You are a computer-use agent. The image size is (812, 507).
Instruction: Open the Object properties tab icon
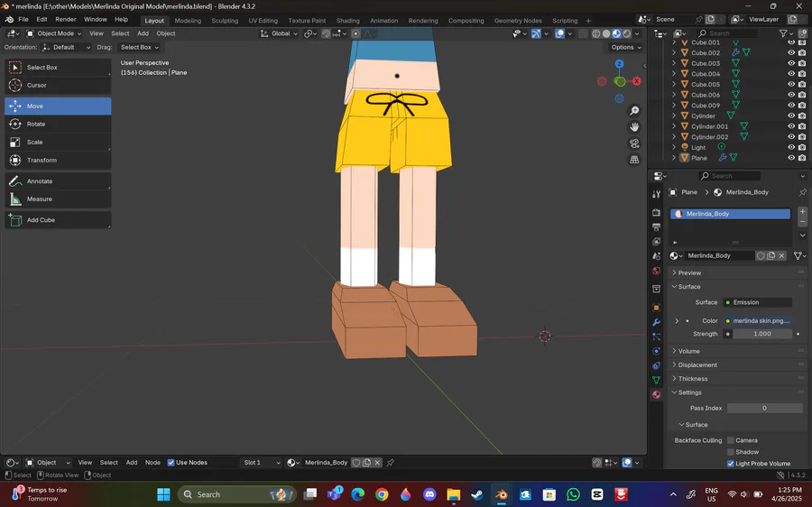tap(657, 308)
